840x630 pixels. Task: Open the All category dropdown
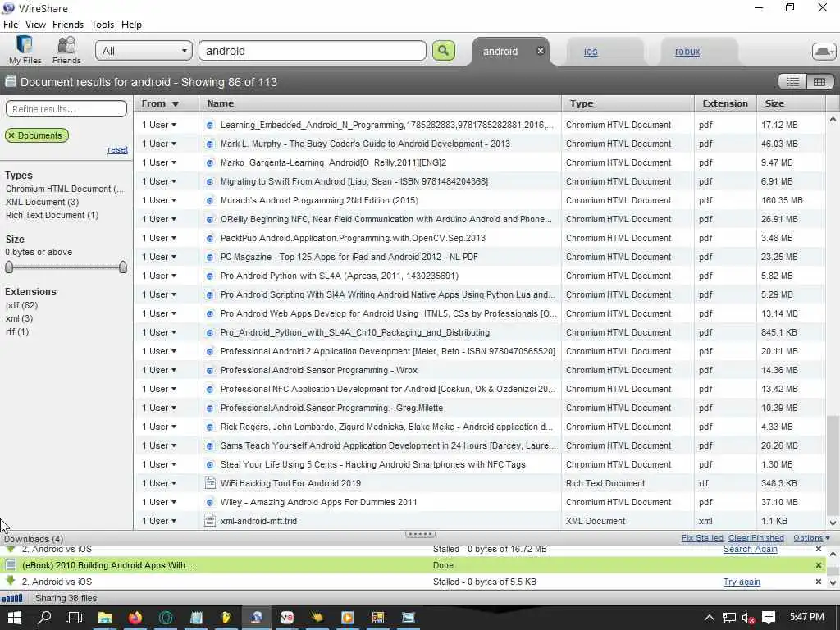pyautogui.click(x=144, y=51)
